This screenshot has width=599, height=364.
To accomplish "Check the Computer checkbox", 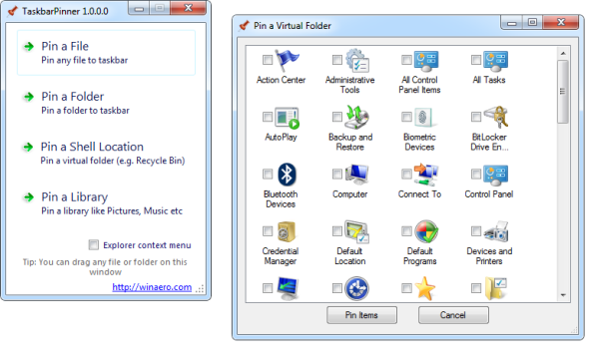I will tap(337, 174).
